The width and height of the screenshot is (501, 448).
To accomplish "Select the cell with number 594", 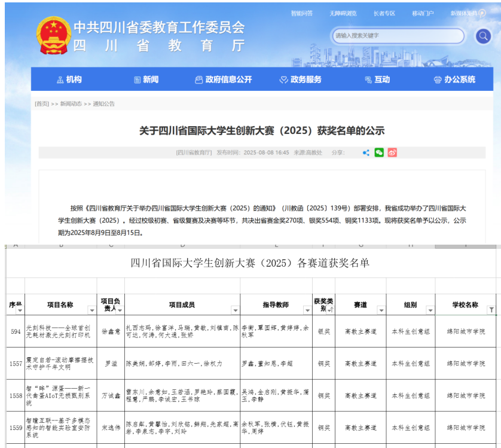I will coord(16,331).
